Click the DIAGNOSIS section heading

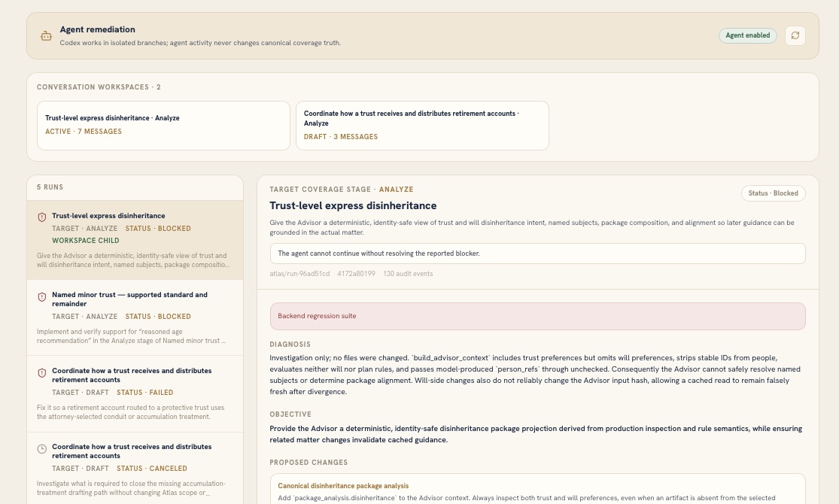coord(290,345)
